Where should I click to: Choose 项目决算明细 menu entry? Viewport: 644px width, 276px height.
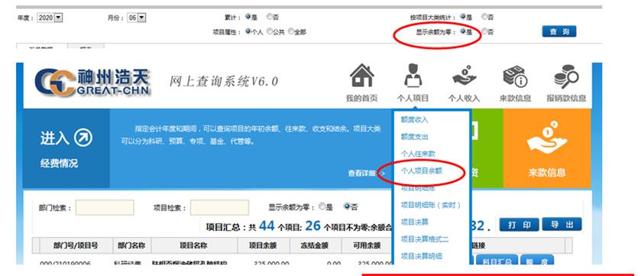click(x=422, y=256)
